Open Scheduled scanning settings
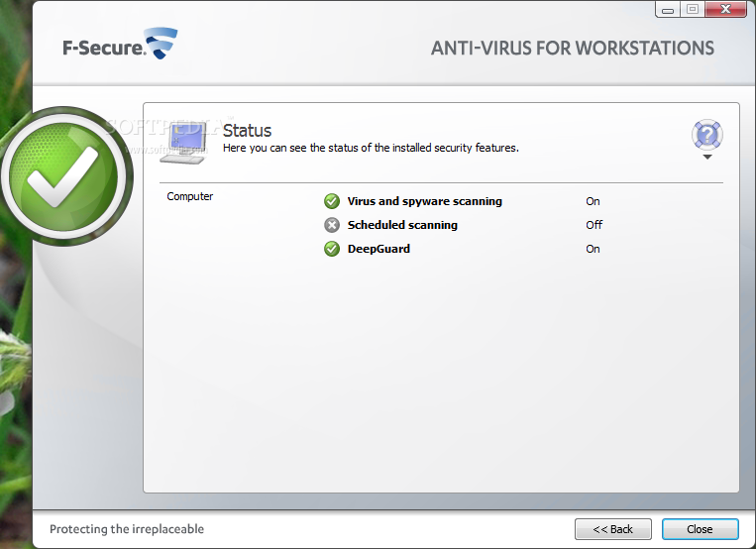The image size is (756, 549). [x=402, y=225]
